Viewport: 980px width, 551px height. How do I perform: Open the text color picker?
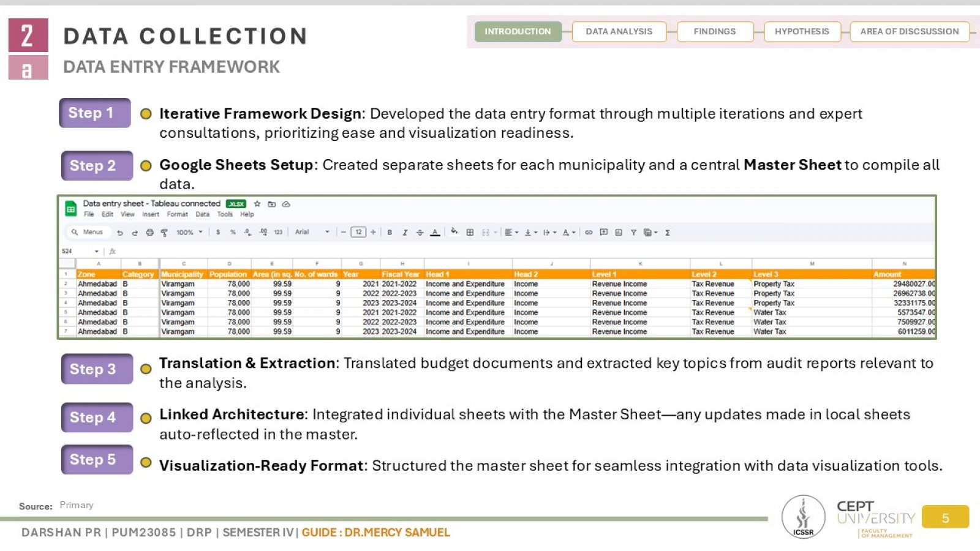point(435,233)
